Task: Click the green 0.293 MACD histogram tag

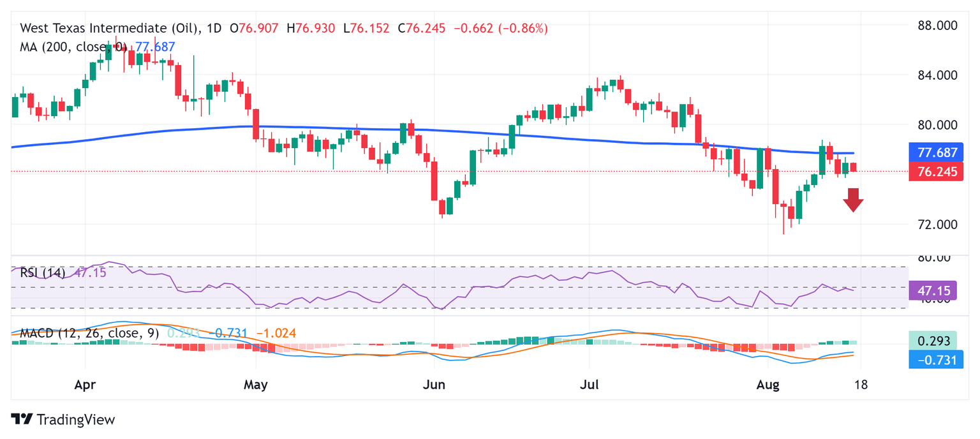Action: point(935,341)
